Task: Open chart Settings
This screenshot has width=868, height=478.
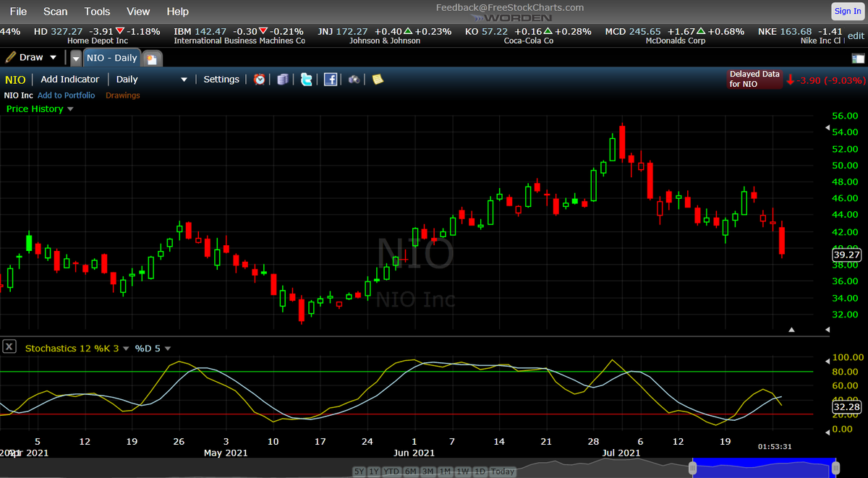Action: pos(221,80)
